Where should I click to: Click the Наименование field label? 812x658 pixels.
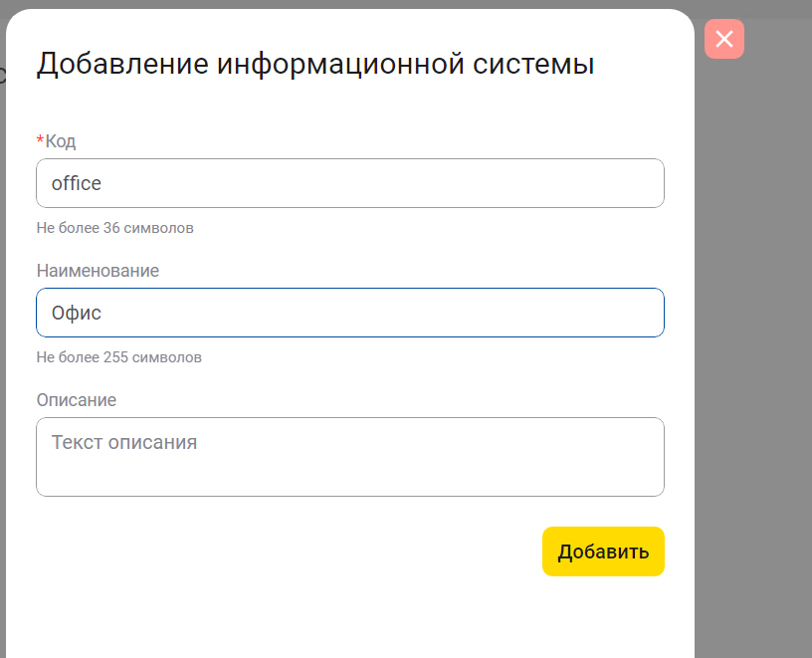[98, 271]
